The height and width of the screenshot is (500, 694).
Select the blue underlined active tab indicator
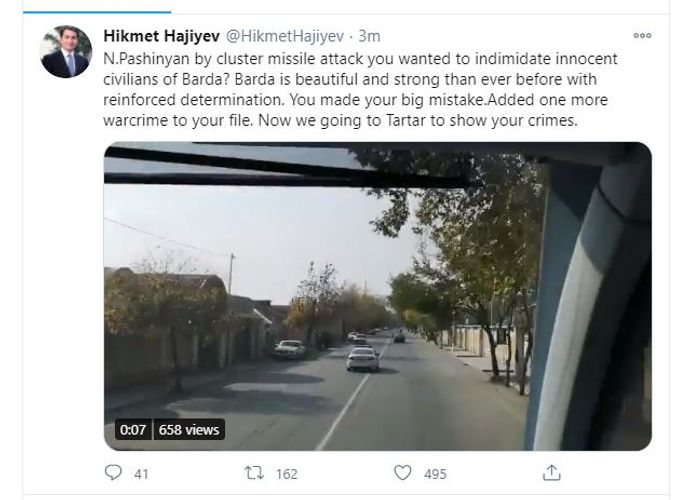(97, 12)
